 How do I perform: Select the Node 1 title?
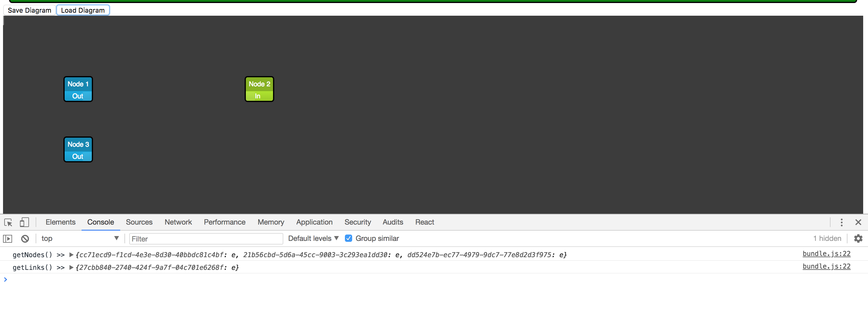pyautogui.click(x=78, y=84)
